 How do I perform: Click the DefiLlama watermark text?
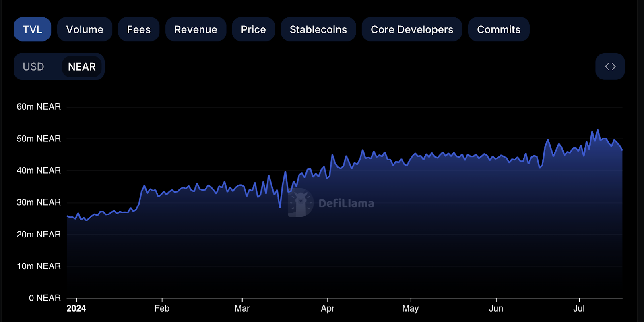coord(346,203)
